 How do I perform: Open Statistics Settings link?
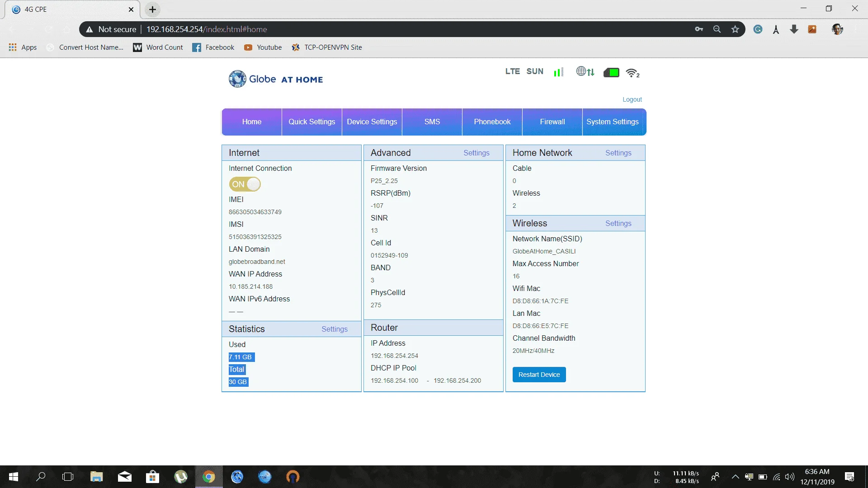[335, 329]
